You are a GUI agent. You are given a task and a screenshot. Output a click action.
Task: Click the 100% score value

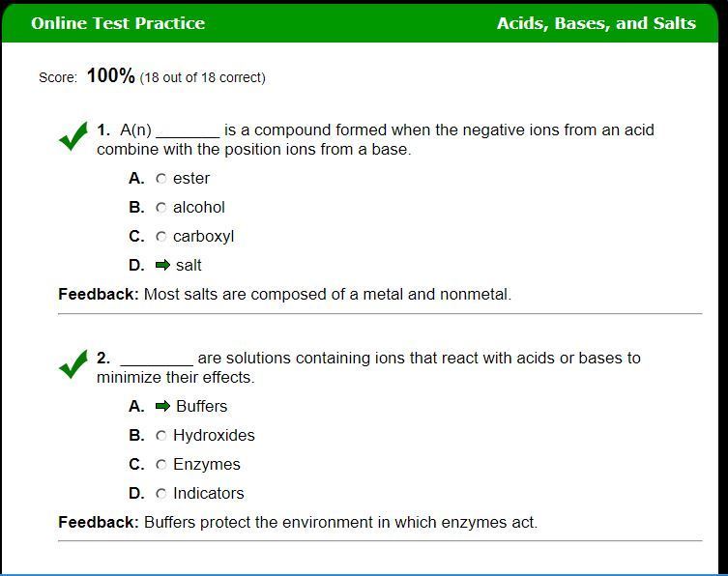(110, 75)
